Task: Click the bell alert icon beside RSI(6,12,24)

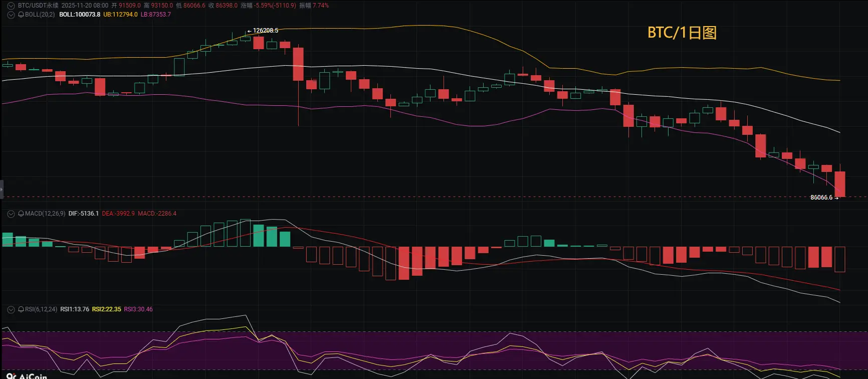Action: pos(21,309)
